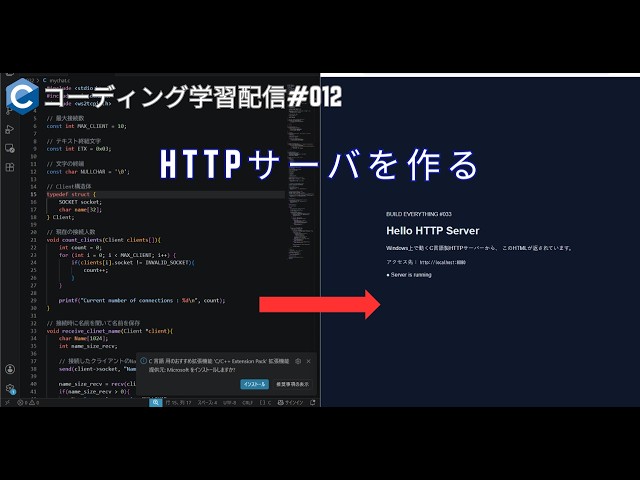The image size is (640, 480).
Task: Select the C language mode indicator
Action: [265, 402]
